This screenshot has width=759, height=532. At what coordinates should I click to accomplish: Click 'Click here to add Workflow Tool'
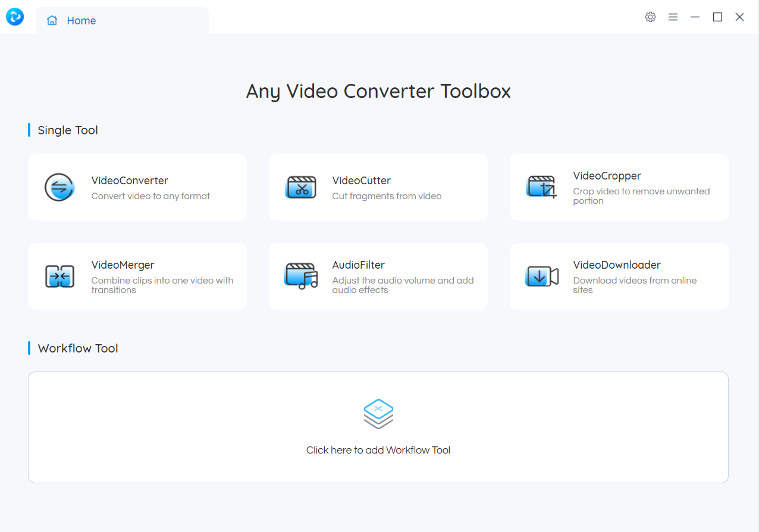click(x=378, y=451)
